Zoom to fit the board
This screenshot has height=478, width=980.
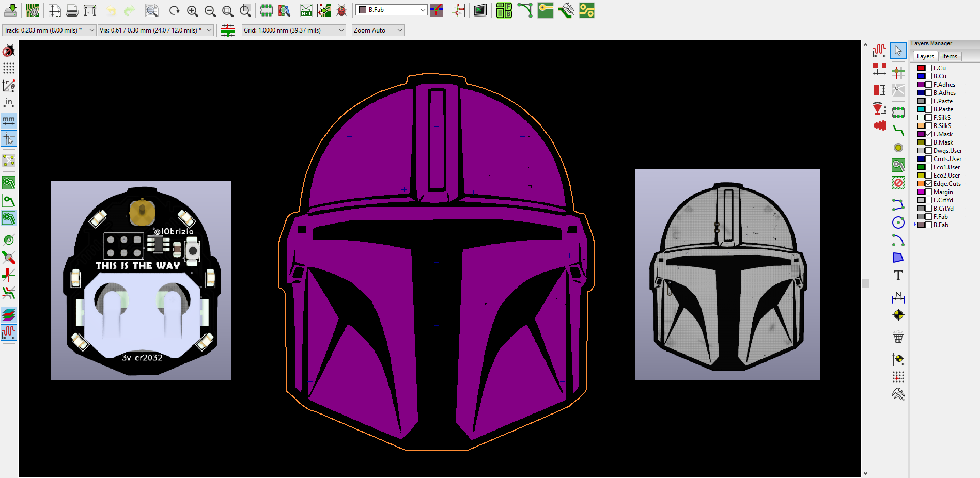point(227,10)
